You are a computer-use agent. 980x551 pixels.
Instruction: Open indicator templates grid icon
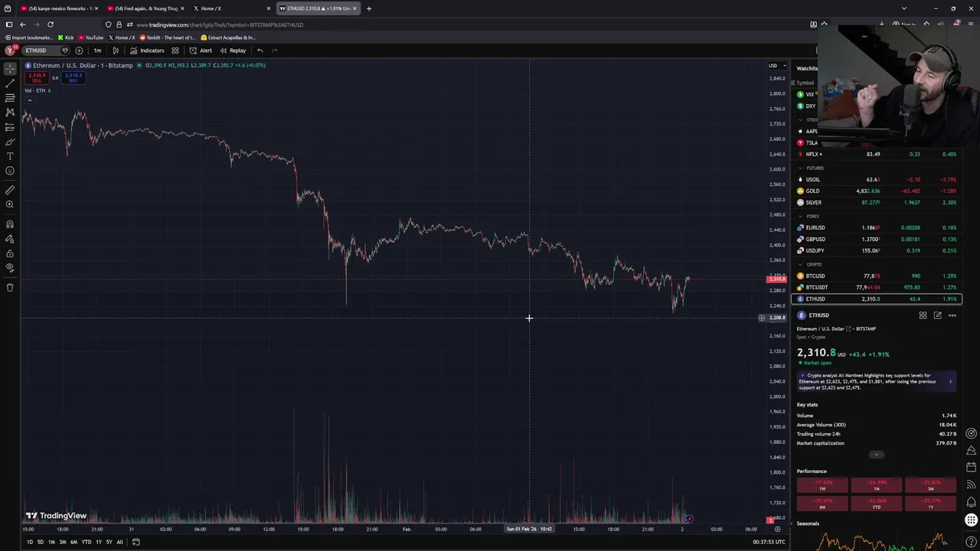pyautogui.click(x=175, y=51)
